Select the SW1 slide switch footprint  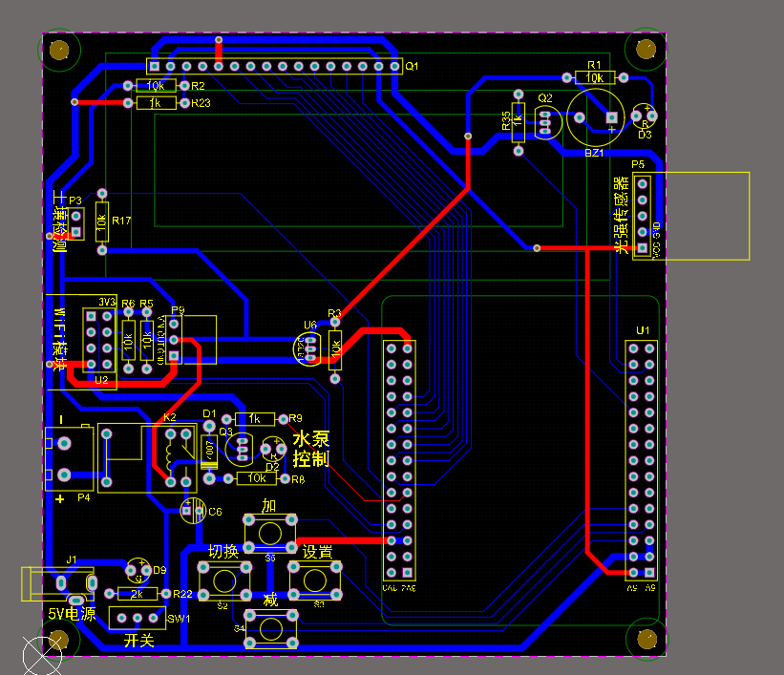click(x=138, y=618)
